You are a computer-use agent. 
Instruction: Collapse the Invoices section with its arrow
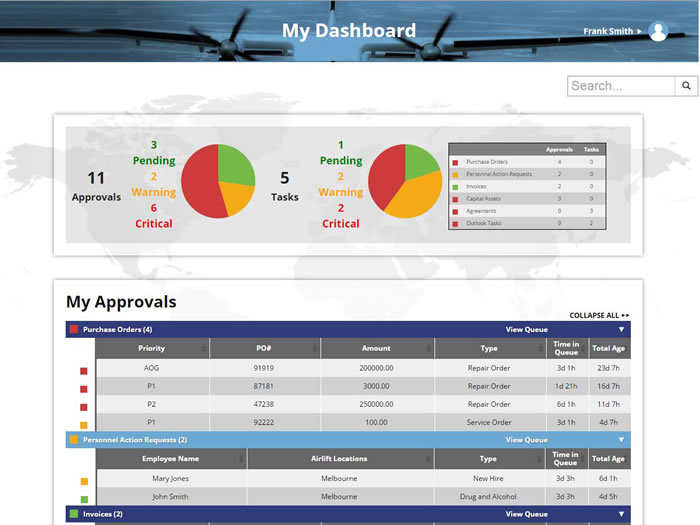point(621,514)
